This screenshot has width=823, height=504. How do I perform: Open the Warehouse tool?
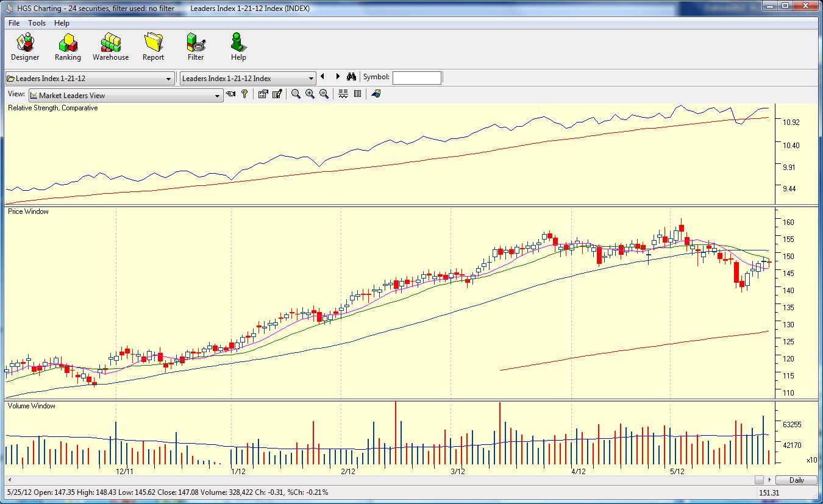tap(110, 47)
